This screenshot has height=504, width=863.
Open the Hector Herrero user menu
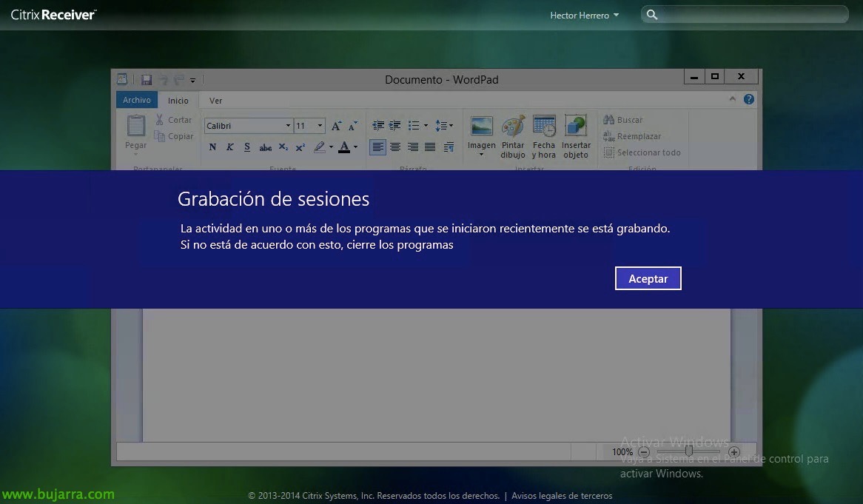[x=584, y=16]
